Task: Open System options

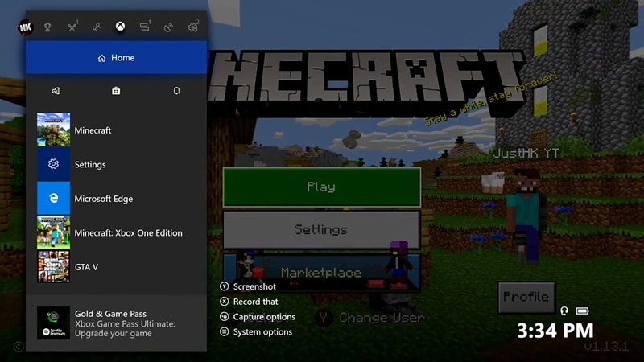Action: point(256,332)
